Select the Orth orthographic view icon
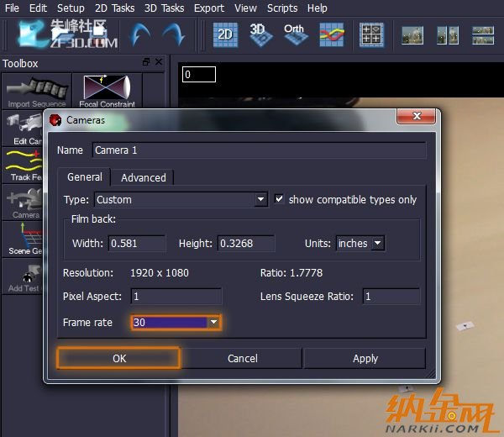Viewport: 504px width, 437px height. pos(294,34)
